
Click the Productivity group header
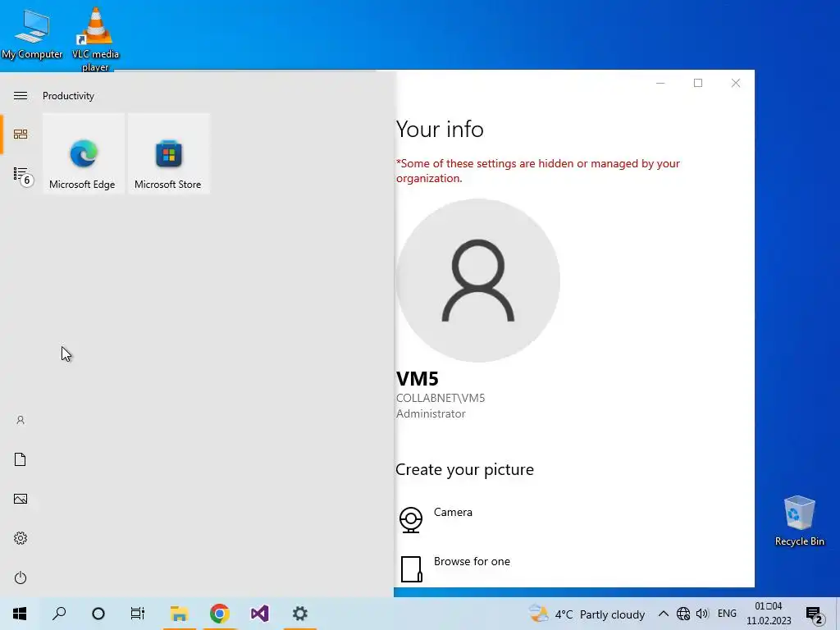pyautogui.click(x=69, y=96)
